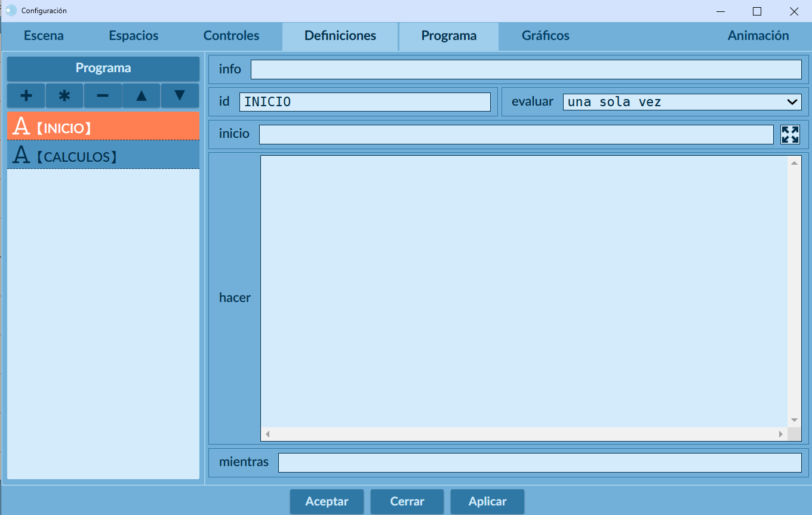
Task: Click the plus icon to add algorithm
Action: click(26, 95)
